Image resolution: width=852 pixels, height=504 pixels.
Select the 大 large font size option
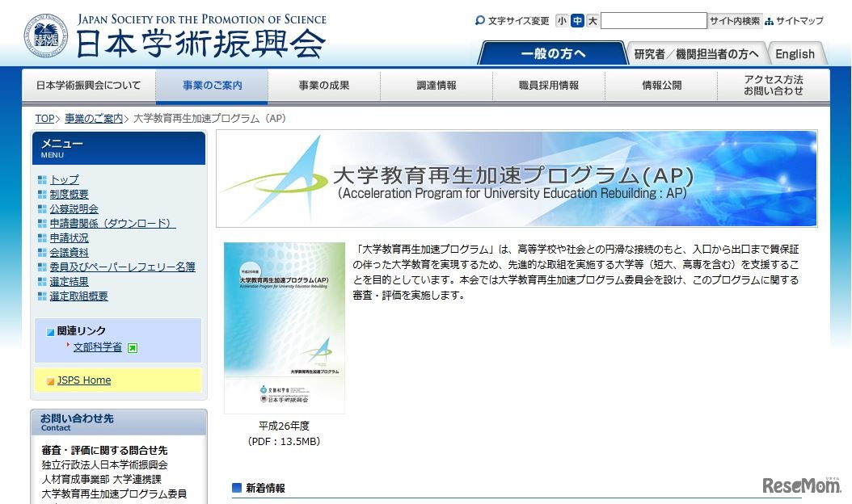tap(593, 20)
